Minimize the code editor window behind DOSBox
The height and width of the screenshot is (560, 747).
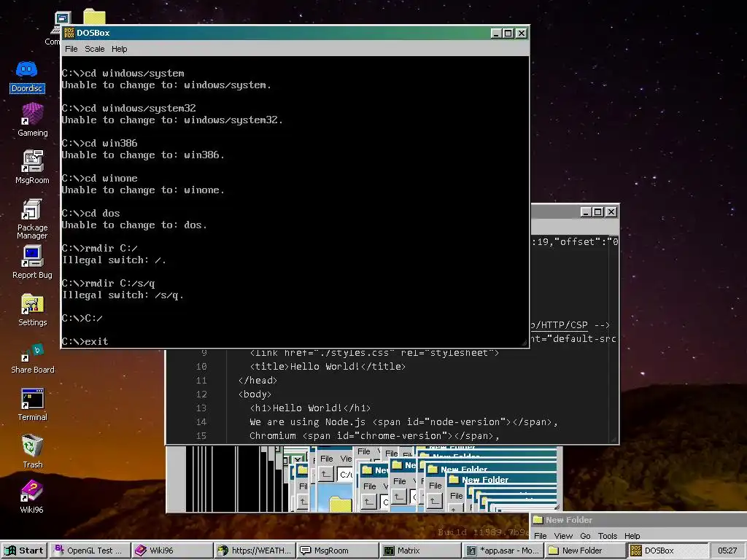(586, 212)
